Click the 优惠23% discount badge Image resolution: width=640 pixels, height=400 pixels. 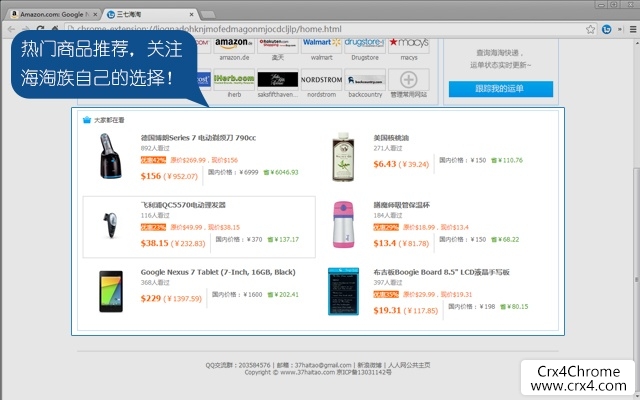[x=153, y=227]
